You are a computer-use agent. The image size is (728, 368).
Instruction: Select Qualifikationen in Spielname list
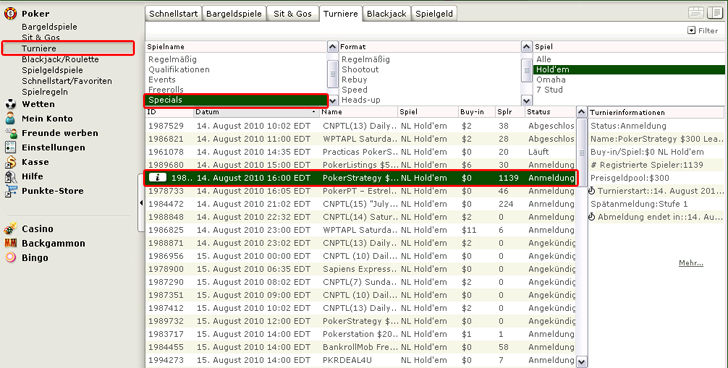[x=236, y=70]
